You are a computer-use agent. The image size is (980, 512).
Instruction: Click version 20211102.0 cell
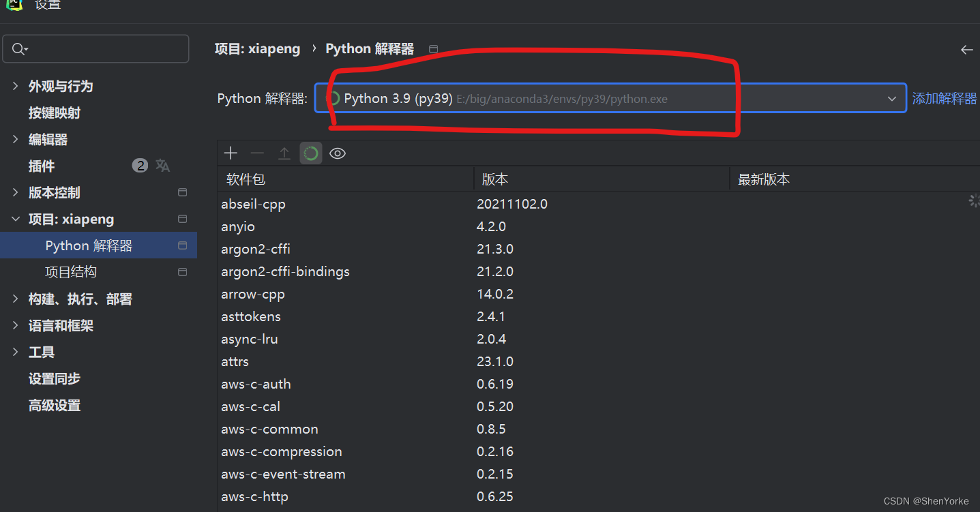tap(512, 204)
